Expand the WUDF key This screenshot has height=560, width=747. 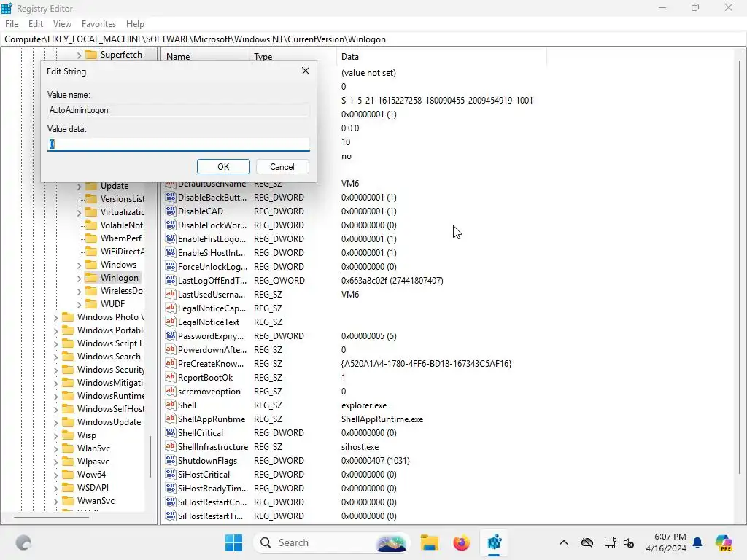79,304
